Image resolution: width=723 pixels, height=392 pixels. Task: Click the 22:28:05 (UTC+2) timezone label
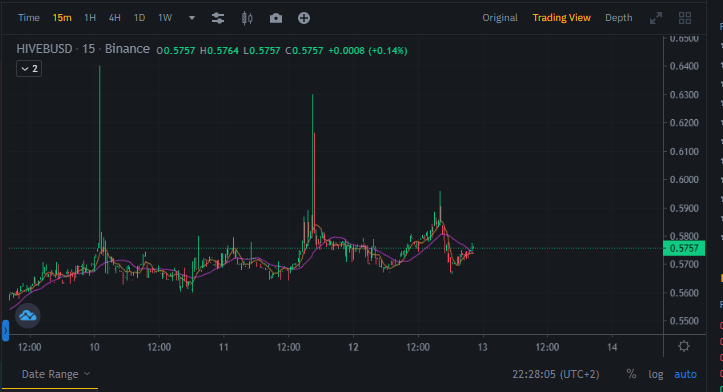(556, 374)
